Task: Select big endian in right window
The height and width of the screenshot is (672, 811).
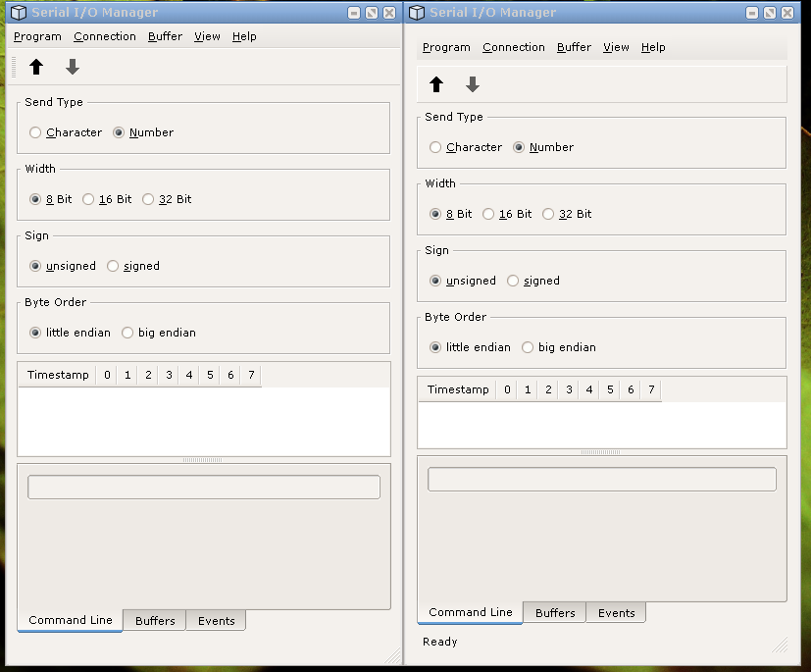Action: pyautogui.click(x=559, y=347)
